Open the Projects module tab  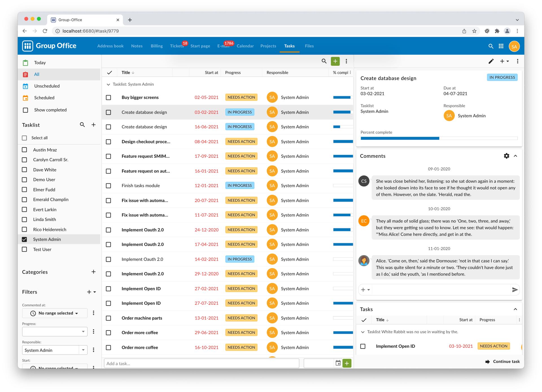[268, 46]
